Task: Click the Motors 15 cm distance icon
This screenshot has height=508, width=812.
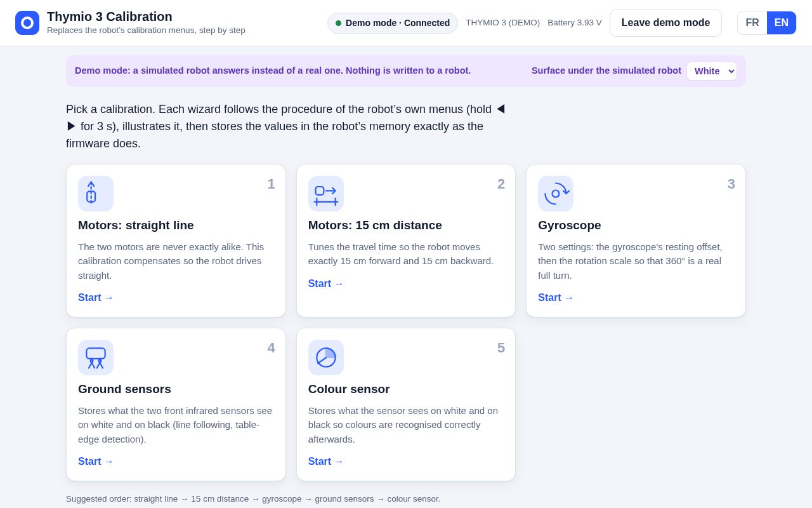Action: pyautogui.click(x=326, y=194)
